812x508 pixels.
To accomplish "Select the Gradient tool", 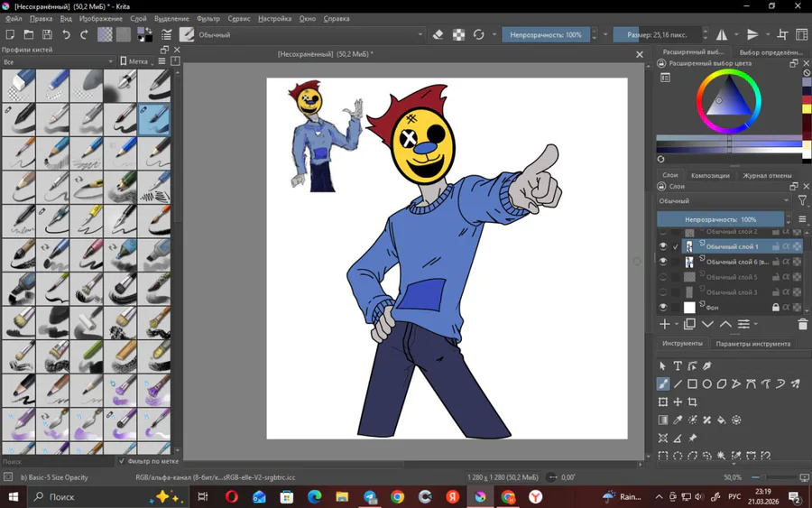I will point(663,420).
